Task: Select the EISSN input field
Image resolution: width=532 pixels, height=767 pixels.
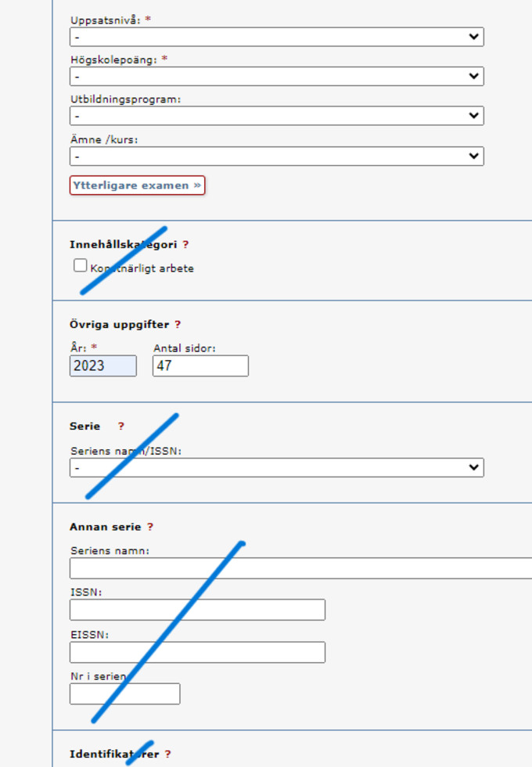Action: 197,652
